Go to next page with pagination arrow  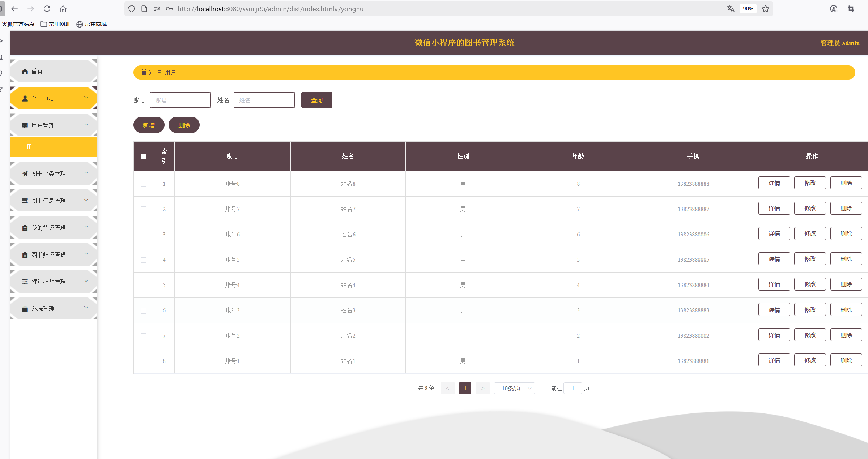coord(482,388)
